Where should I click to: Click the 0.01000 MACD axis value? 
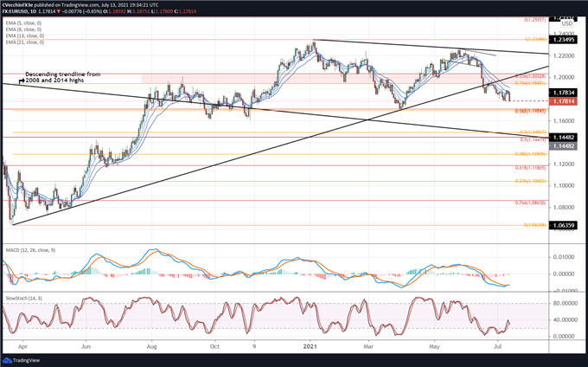[x=565, y=257]
